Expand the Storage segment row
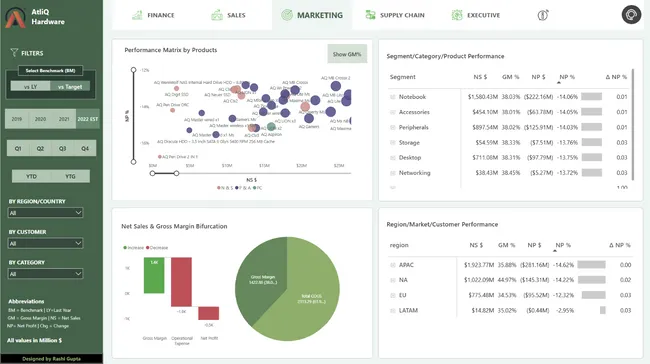Viewport: 650px width, 364px height. coord(393,143)
